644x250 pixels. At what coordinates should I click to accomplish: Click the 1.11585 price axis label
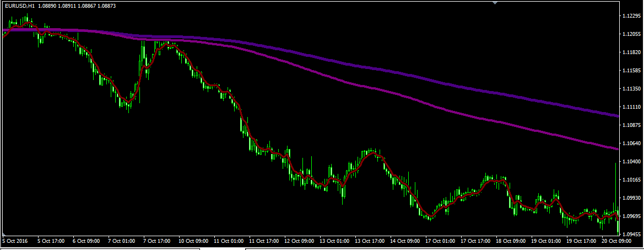pyautogui.click(x=631, y=71)
